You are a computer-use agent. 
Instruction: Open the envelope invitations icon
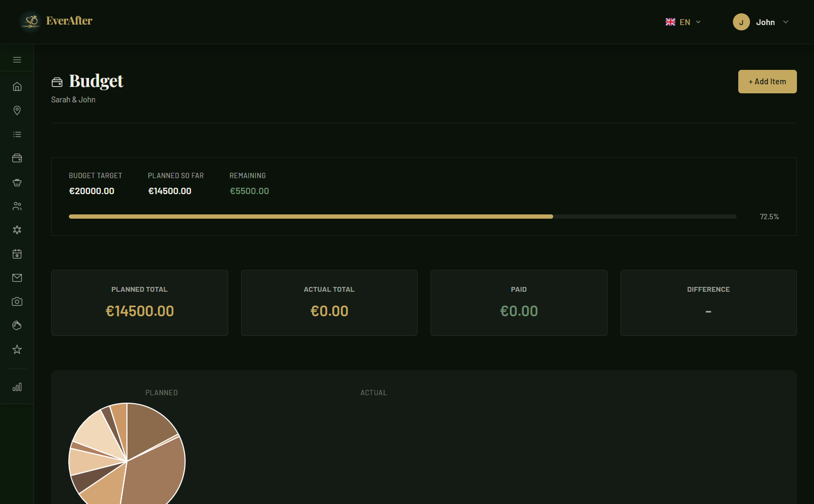[17, 278]
